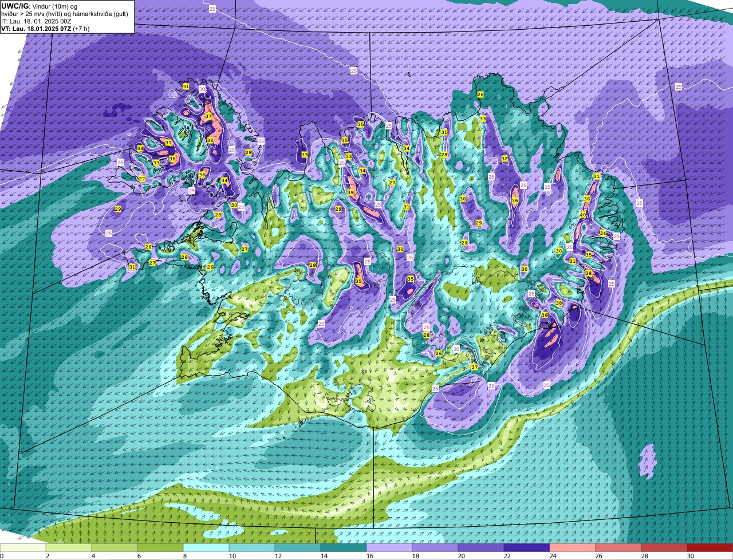The width and height of the screenshot is (733, 560).
Task: Click the 10–12 m/s light turquoise legend swatch
Action: coord(252,547)
